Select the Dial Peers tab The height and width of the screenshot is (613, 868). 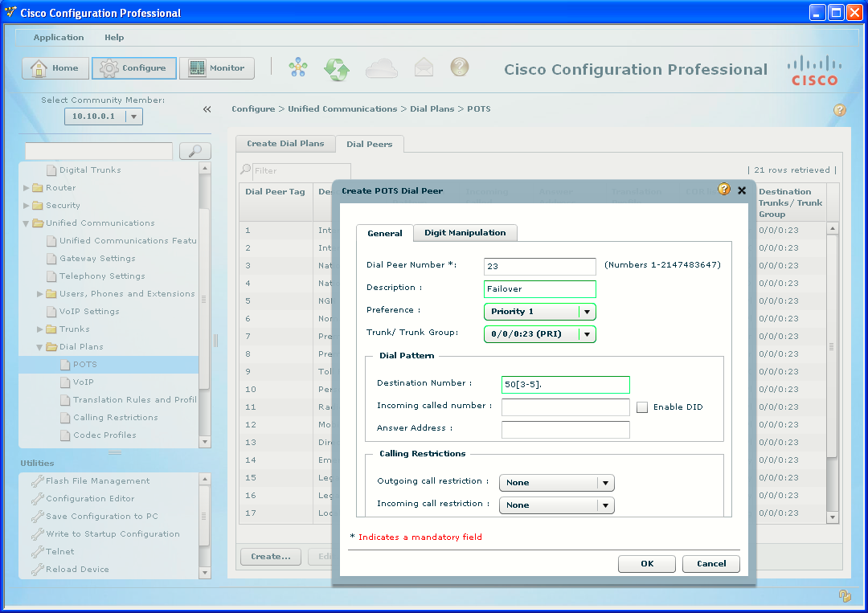(x=370, y=144)
